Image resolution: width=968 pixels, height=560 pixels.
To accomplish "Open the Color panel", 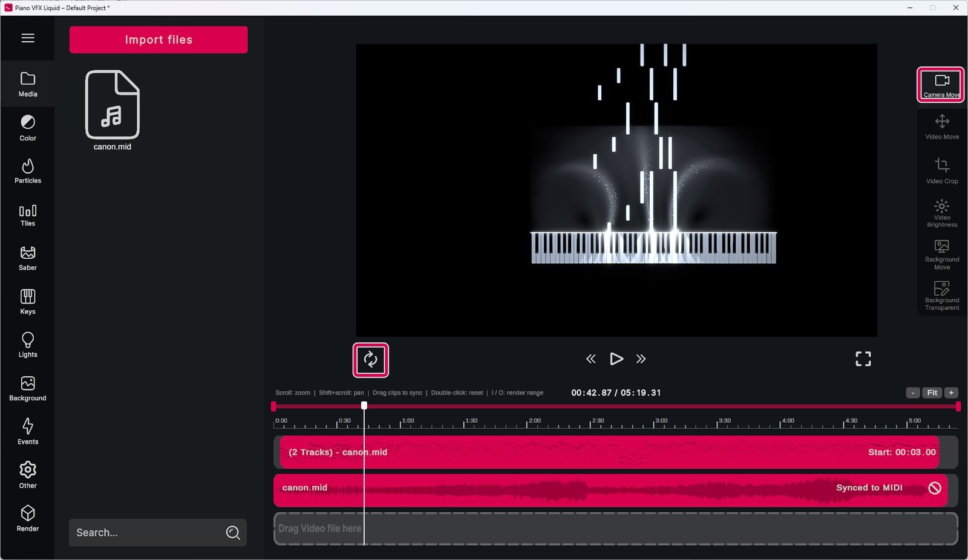I will 28,128.
